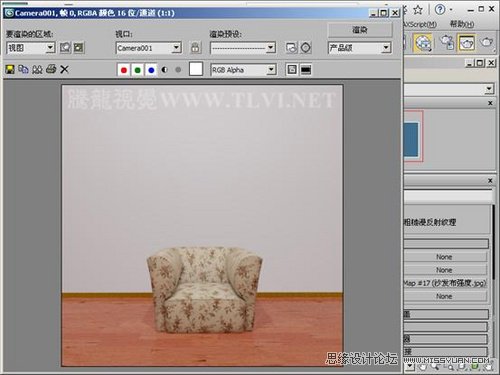Toggle the green channel

coord(137,70)
